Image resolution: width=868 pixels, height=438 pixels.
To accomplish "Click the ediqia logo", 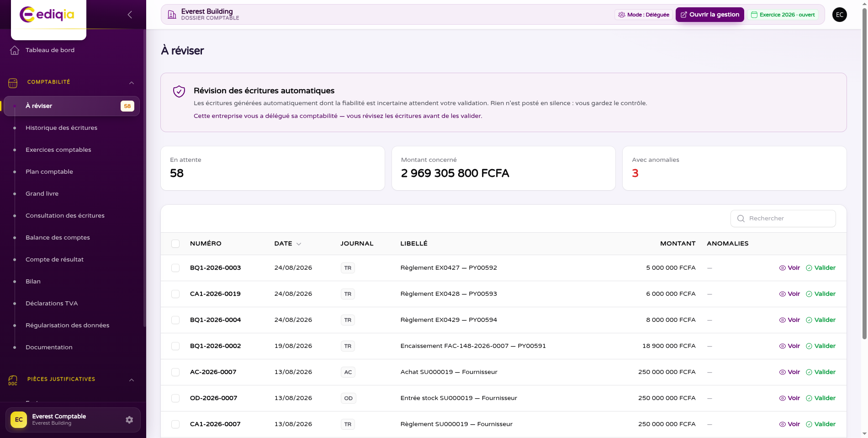I will (x=47, y=15).
